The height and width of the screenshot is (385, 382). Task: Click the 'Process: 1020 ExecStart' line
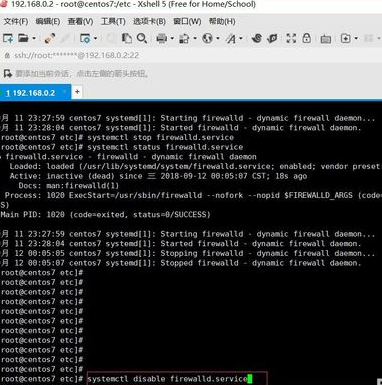click(x=192, y=195)
